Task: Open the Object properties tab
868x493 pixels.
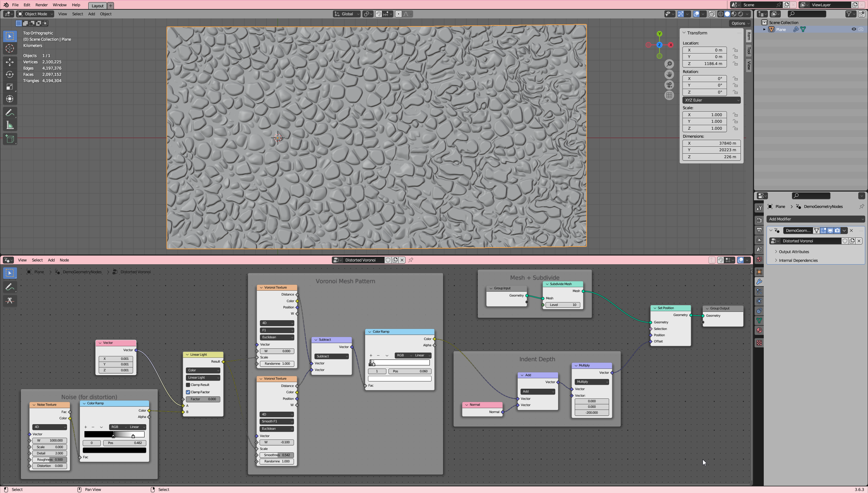Action: coord(759,272)
